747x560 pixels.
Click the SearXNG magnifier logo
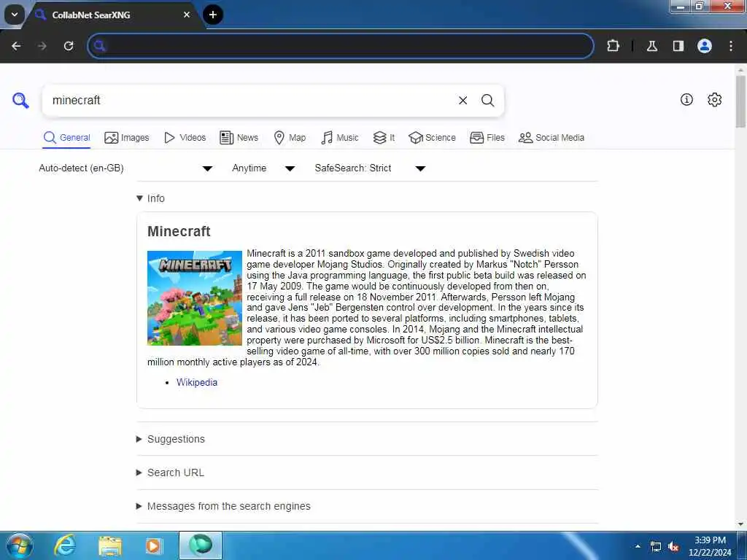pyautogui.click(x=20, y=101)
